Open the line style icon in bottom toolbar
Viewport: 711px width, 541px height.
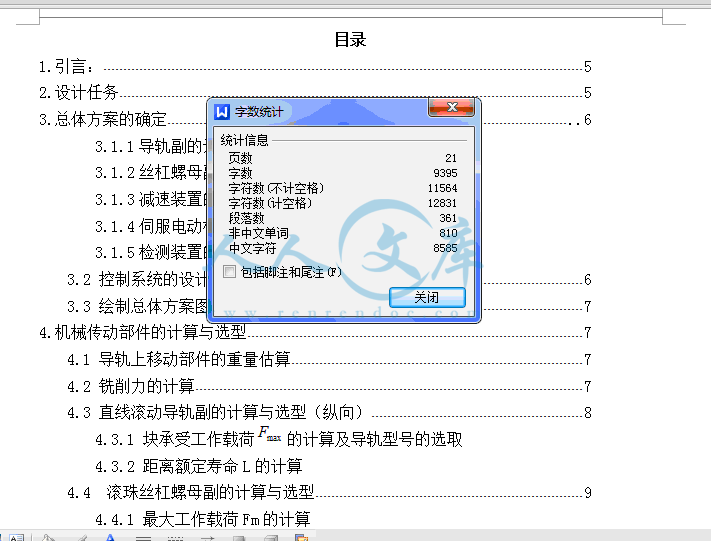(x=143, y=538)
